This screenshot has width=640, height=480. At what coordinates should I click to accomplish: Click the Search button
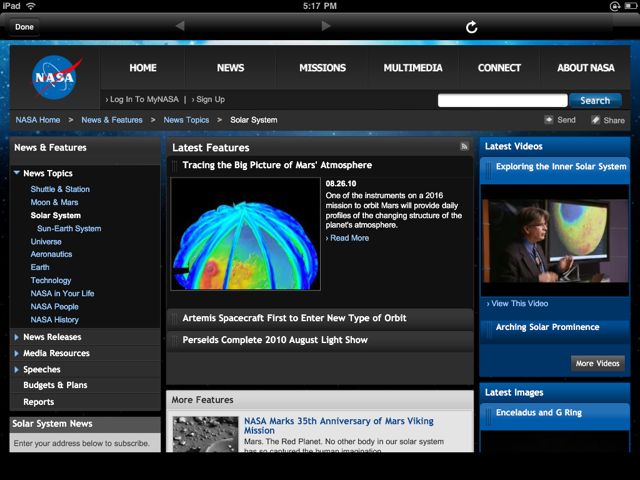coord(595,100)
